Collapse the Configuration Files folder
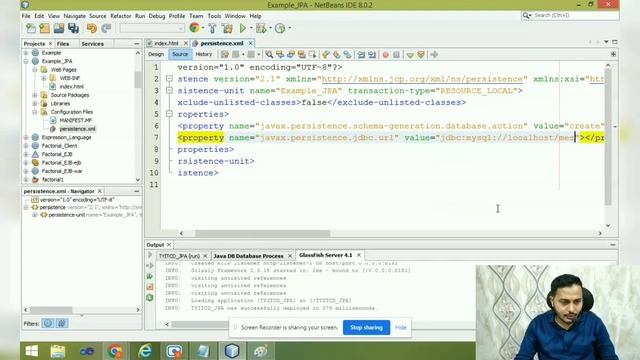 (35, 112)
